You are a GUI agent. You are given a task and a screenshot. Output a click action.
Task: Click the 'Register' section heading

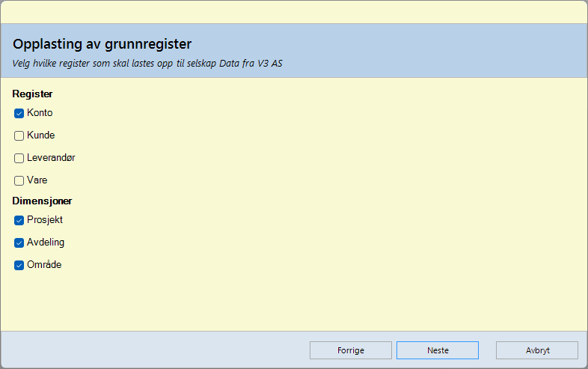pos(32,94)
